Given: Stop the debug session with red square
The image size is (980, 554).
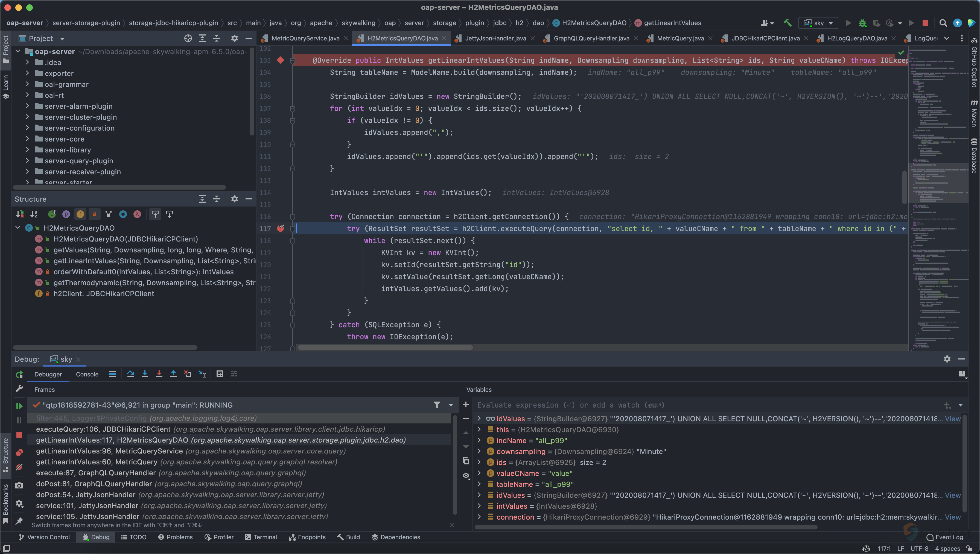Looking at the screenshot, I should (19, 435).
